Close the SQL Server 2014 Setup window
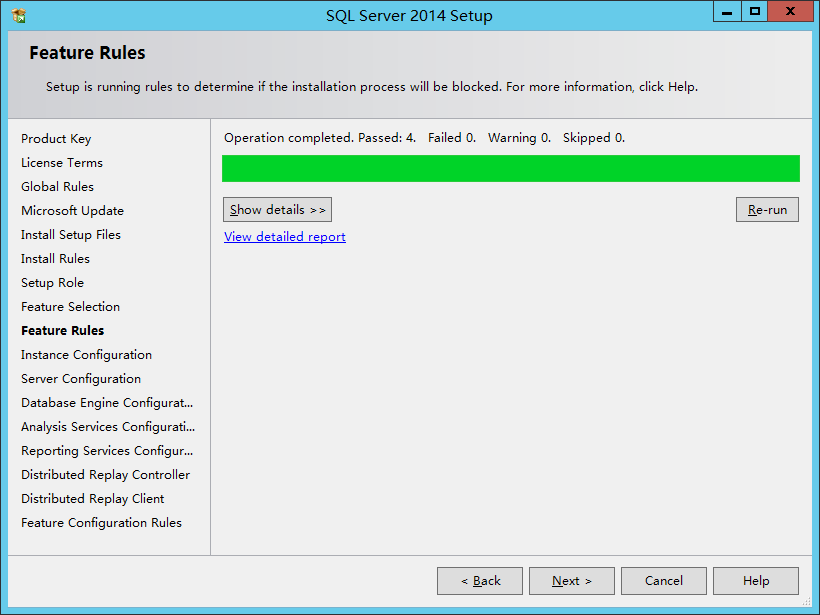Screen dimensions: 820x615 pos(790,12)
